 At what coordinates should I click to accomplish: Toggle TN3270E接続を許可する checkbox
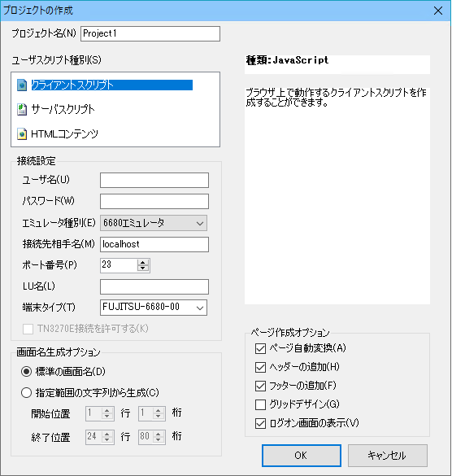click(28, 329)
